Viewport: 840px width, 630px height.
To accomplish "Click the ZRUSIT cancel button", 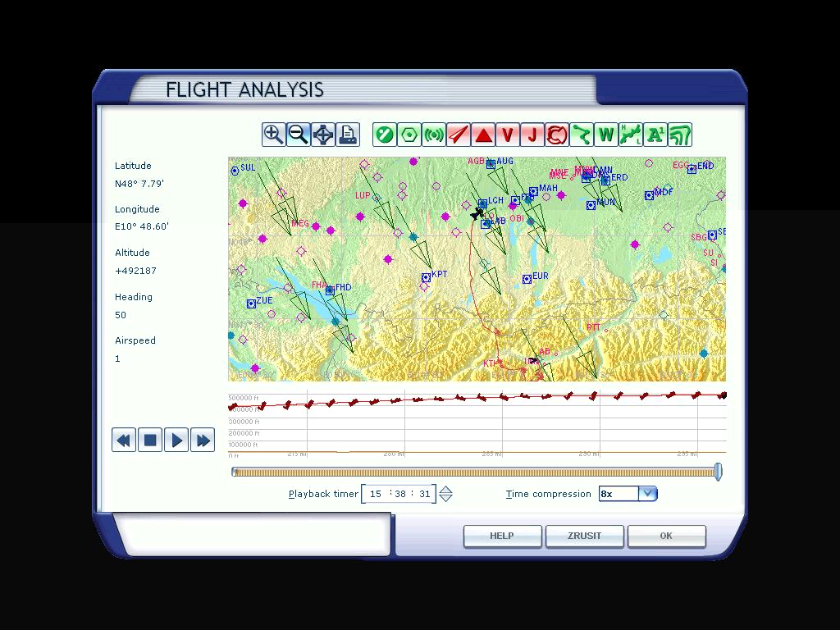I will point(584,536).
